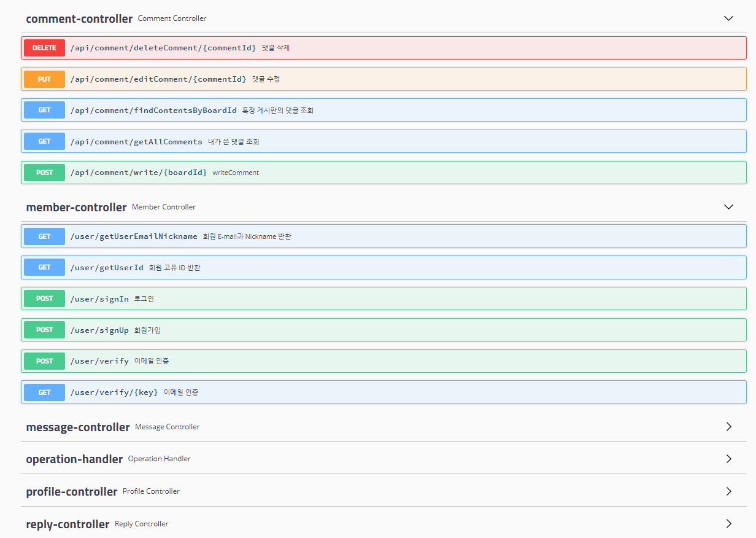Click the DELETE badge for deleteComment
The height and width of the screenshot is (538, 756).
[44, 48]
